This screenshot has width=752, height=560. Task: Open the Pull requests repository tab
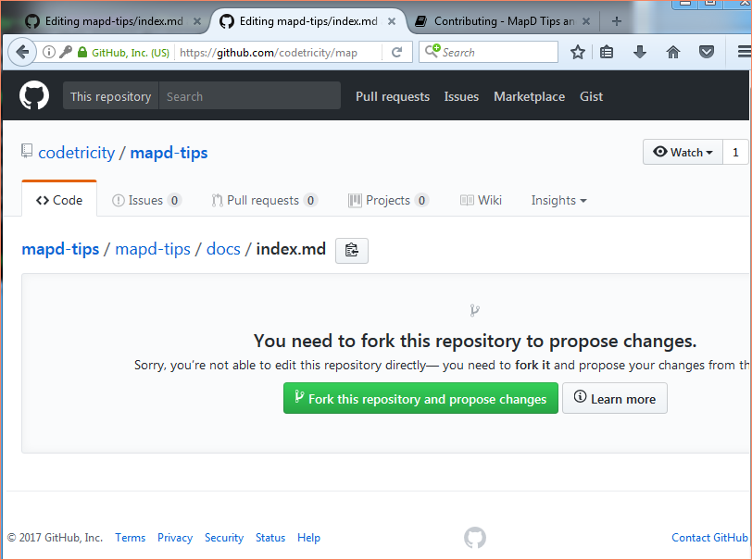coord(264,201)
